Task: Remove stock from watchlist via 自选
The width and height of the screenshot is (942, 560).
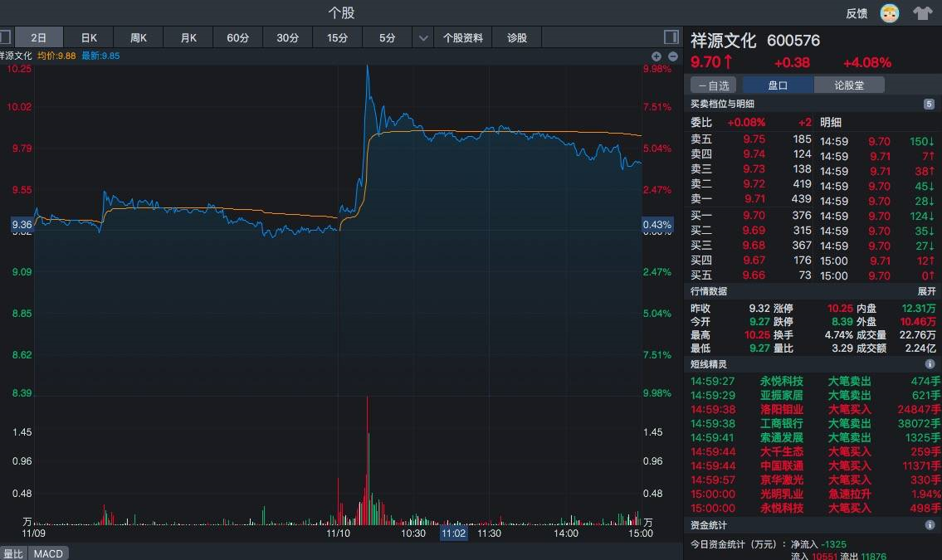Action: [713, 85]
